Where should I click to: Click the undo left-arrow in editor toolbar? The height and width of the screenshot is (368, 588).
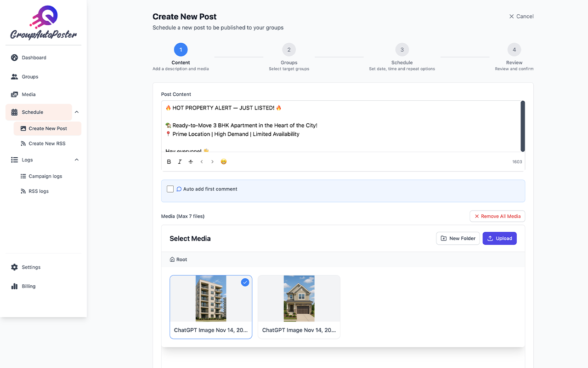(202, 162)
